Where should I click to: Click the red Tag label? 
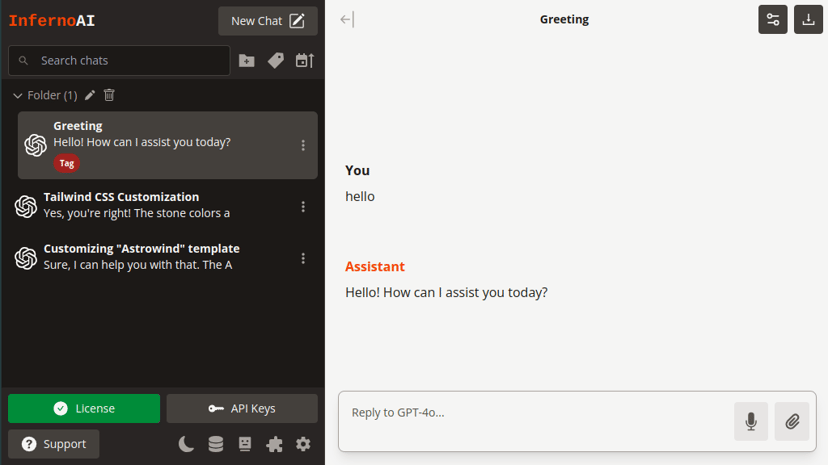pos(67,163)
